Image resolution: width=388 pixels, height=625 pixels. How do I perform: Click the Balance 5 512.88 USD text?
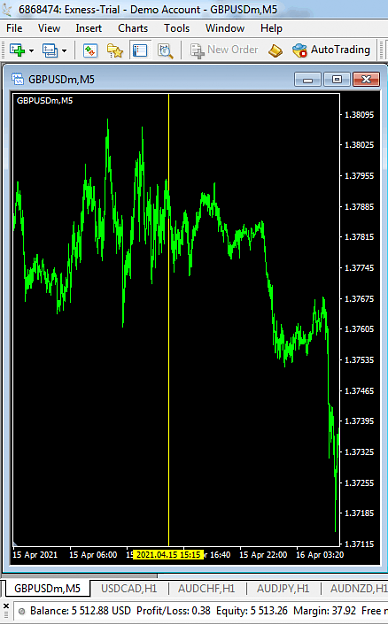[x=80, y=611]
